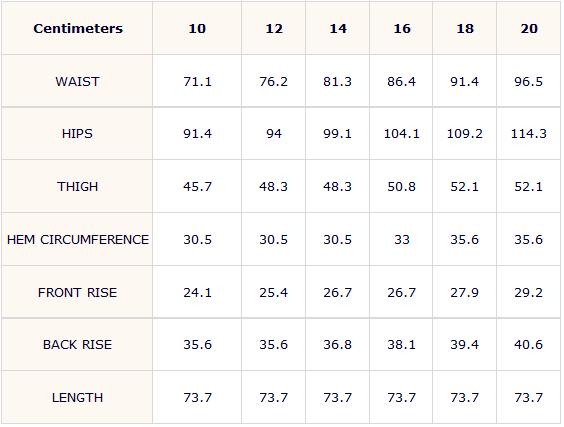Click the WAIST row label
This screenshot has height=427, width=564.
click(x=77, y=82)
